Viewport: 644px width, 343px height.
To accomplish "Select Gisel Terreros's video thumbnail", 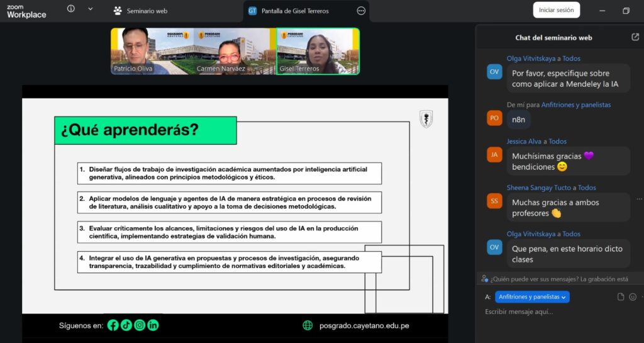I will coord(318,51).
